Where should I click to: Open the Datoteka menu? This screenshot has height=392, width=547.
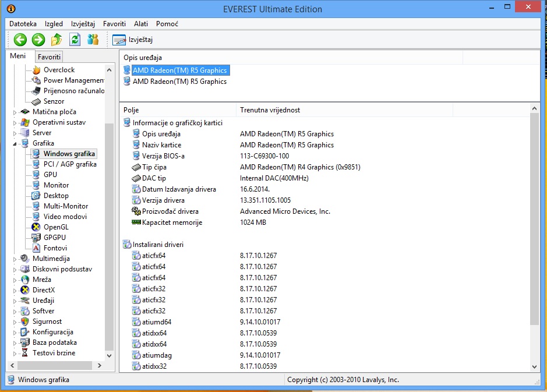click(23, 24)
